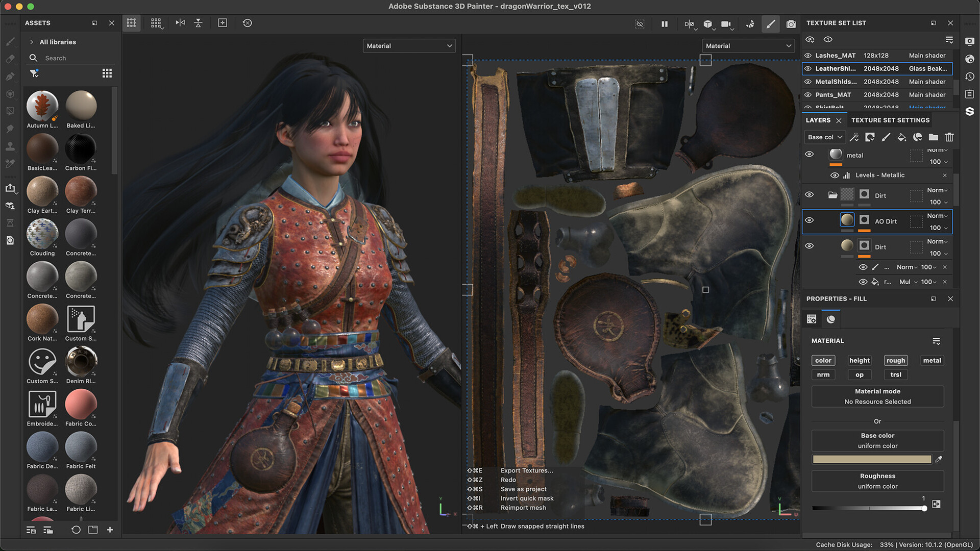Switch to the Texture Set Settings tab

pyautogui.click(x=890, y=120)
